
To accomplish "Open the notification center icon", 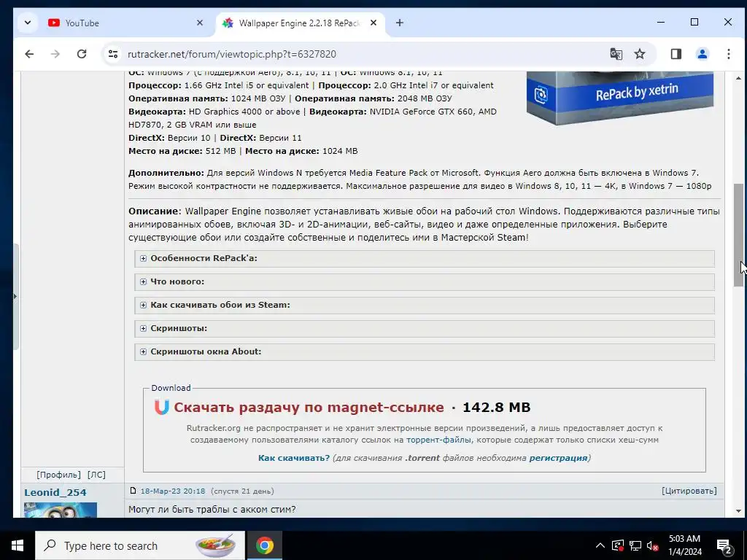I will click(x=724, y=546).
